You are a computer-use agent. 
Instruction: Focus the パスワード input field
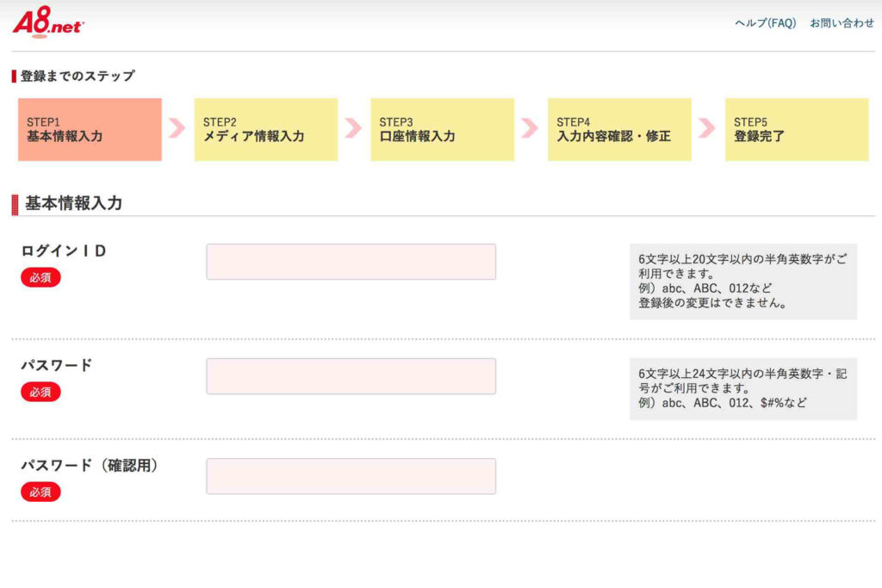[351, 376]
